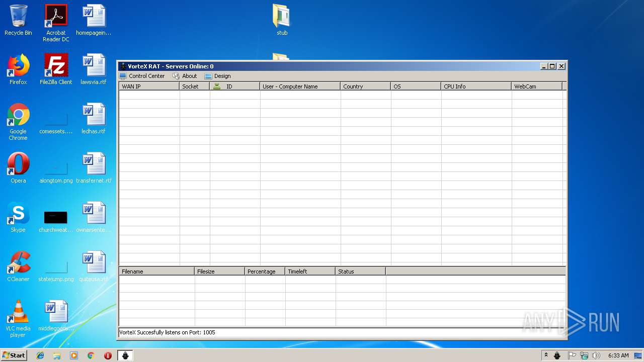This screenshot has height=362, width=644.
Task: Click the green user icon in ID header
Action: pyautogui.click(x=217, y=86)
